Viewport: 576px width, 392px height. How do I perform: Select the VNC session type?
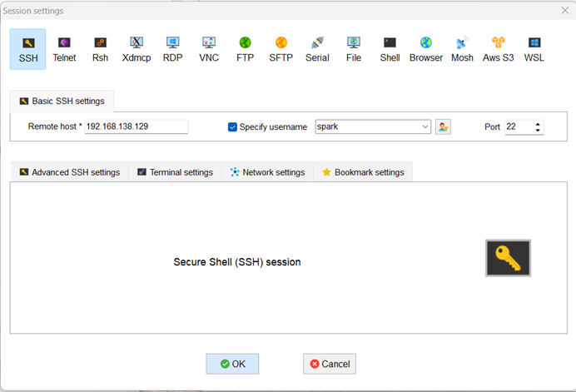coord(209,49)
